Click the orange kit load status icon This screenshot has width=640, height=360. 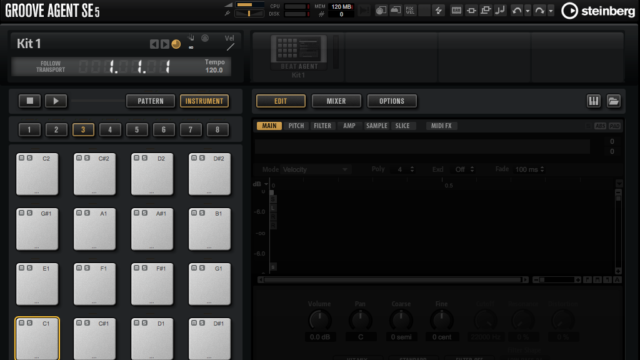(x=176, y=44)
